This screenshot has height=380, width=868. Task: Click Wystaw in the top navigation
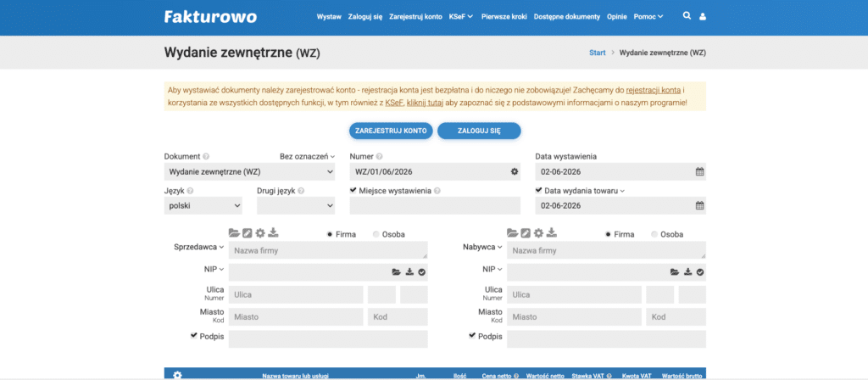pos(329,17)
